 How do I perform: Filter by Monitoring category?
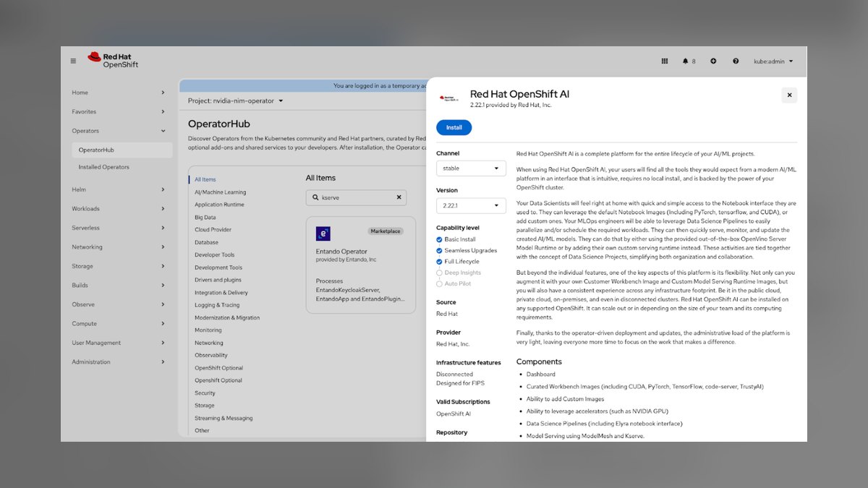coord(208,330)
